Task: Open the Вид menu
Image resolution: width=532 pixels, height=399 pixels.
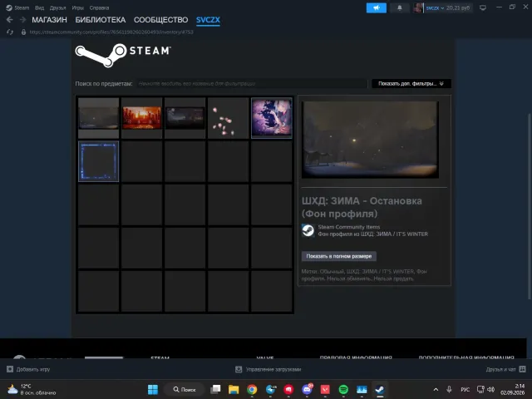Action: 39,7
